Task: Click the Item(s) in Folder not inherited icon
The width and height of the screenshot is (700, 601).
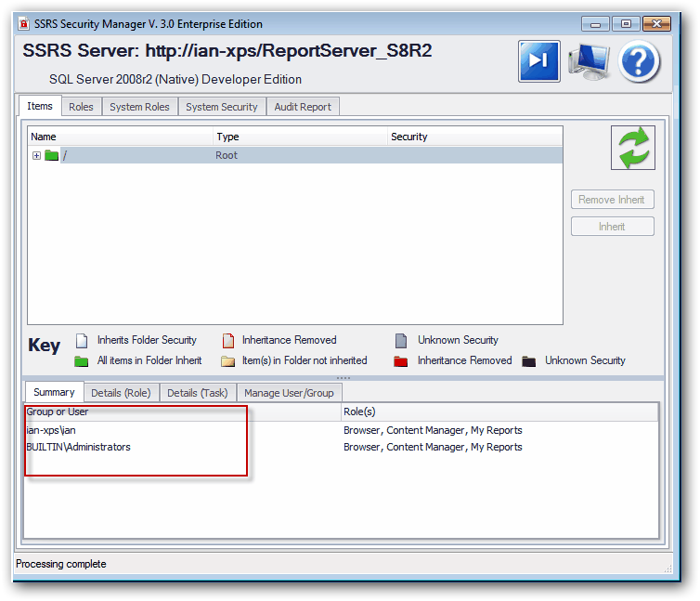Action: click(x=227, y=361)
